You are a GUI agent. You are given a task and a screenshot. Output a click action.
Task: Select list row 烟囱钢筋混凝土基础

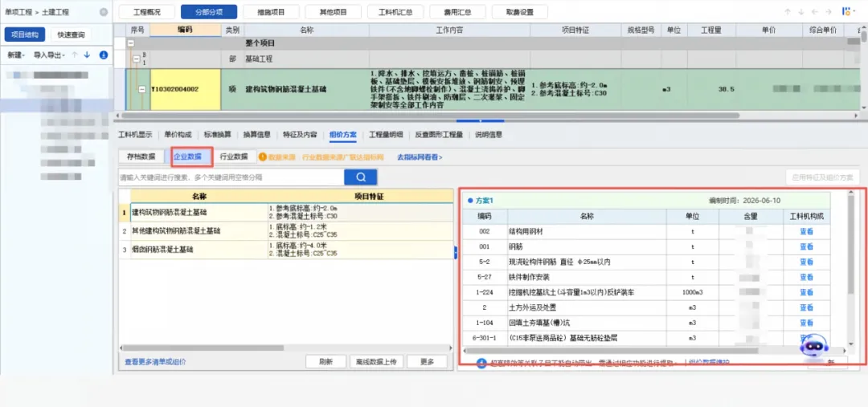(x=286, y=250)
